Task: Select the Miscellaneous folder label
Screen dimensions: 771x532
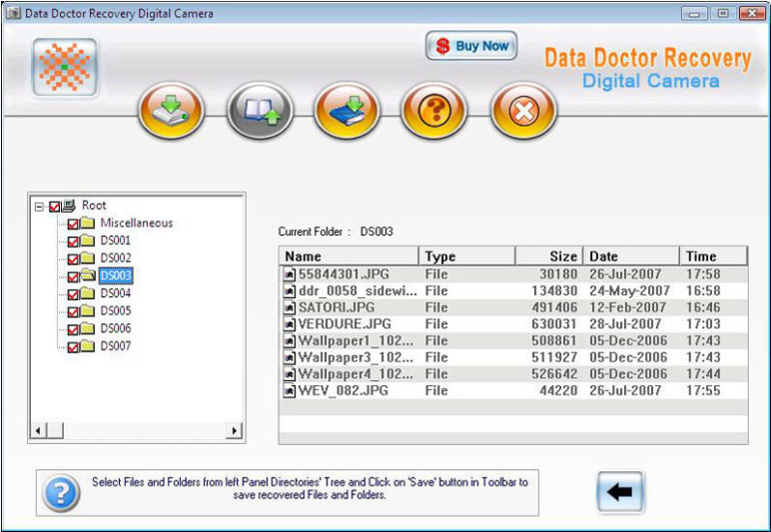Action: (136, 222)
